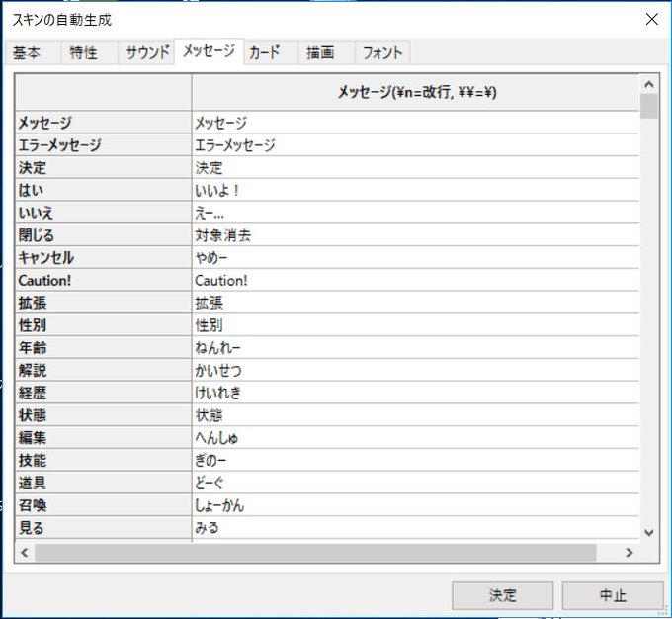
Task: Close the スキンの自動生成 dialog
Action: tap(652, 19)
